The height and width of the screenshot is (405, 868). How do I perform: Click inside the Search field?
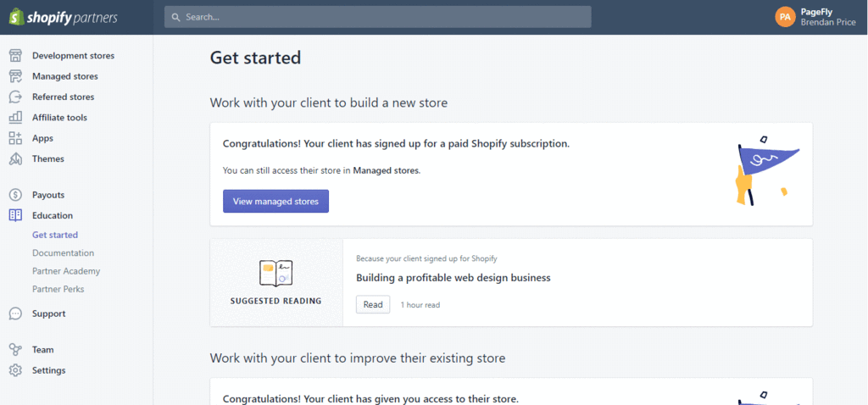tap(377, 17)
